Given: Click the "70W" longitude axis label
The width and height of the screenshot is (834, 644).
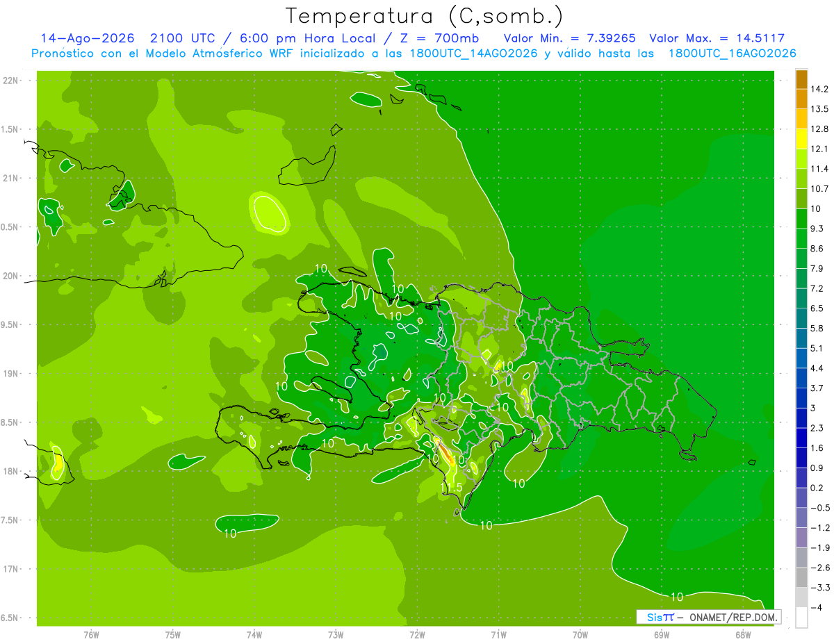Looking at the screenshot, I should pyautogui.click(x=580, y=635).
